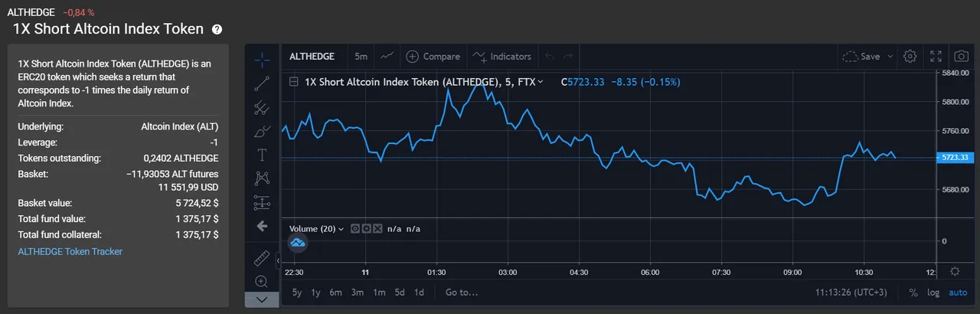Set the time range to 5d
Image resolution: width=980 pixels, height=314 pixels.
point(400,292)
